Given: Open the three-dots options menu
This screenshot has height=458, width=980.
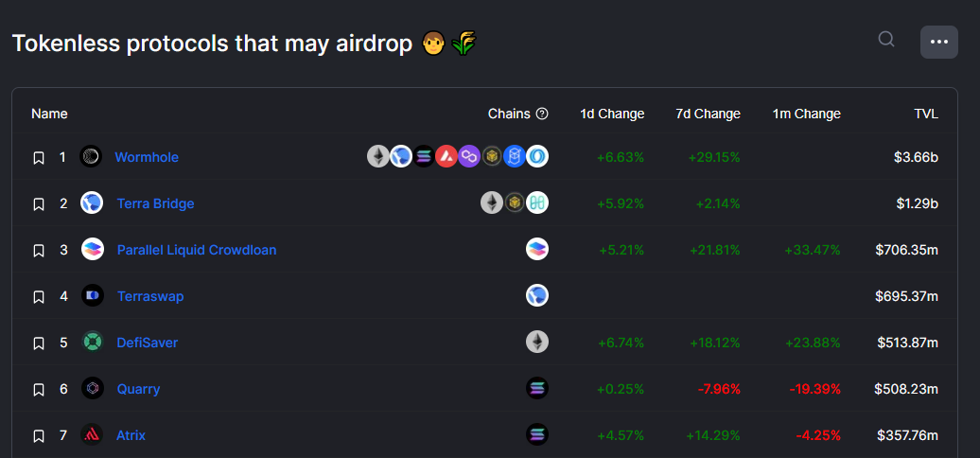Looking at the screenshot, I should (x=938, y=42).
